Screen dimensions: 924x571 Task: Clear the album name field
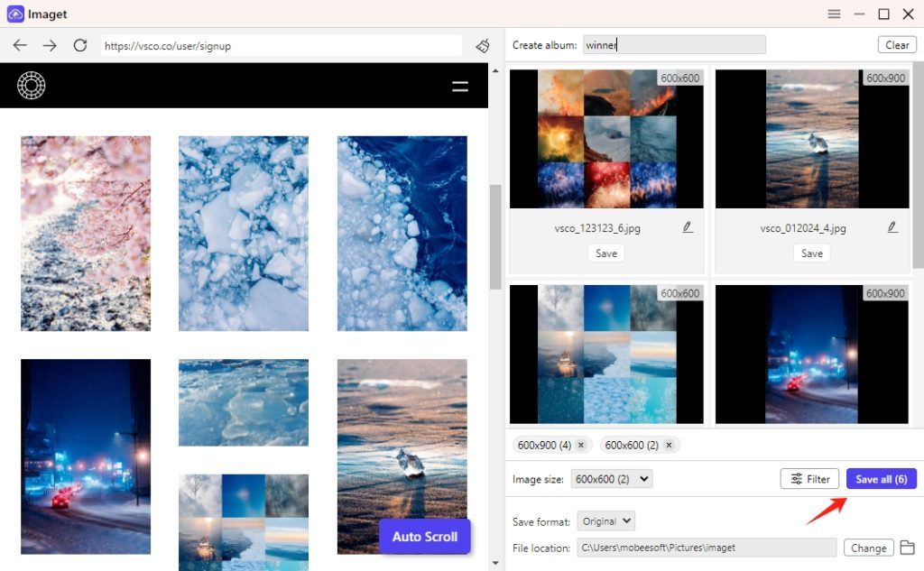pos(896,44)
